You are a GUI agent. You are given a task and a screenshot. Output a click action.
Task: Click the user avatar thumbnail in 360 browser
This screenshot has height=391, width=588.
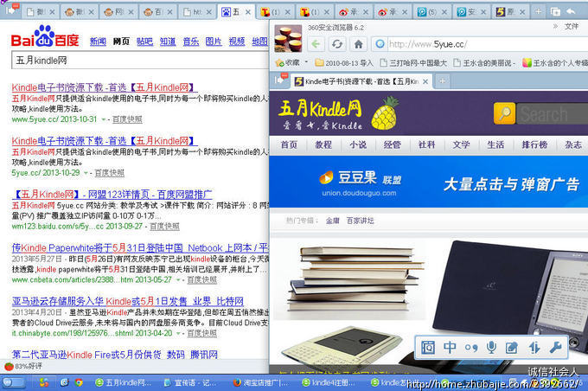pyautogui.click(x=288, y=38)
